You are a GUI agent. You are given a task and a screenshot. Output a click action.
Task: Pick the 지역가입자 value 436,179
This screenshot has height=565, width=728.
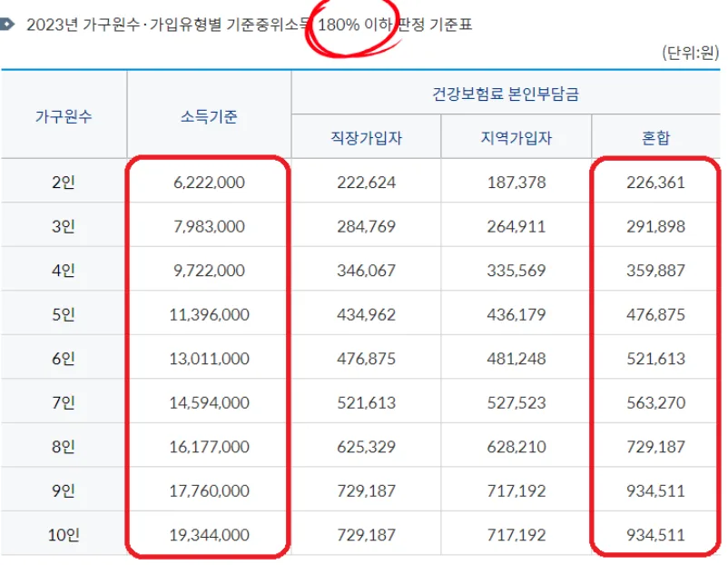click(516, 314)
